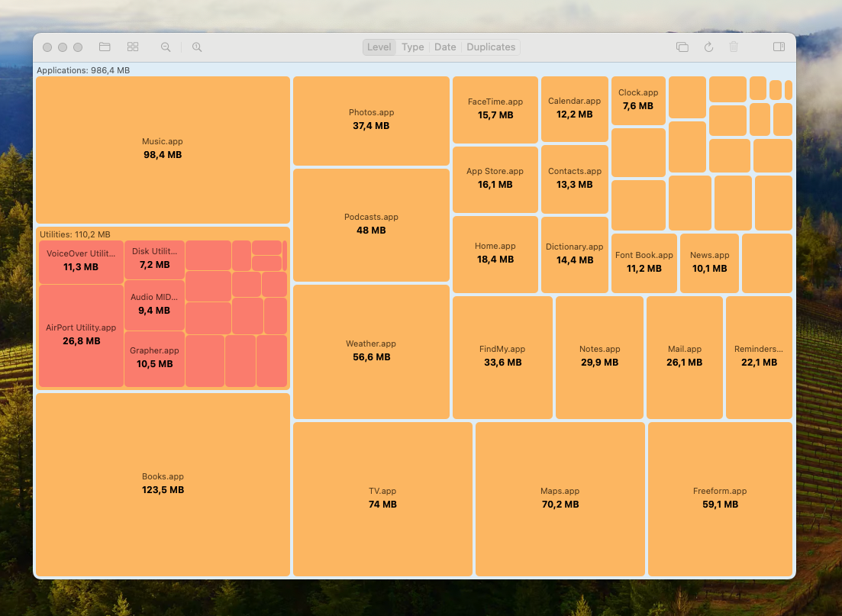Click the Weather.app tile
This screenshot has height=616, width=842.
click(371, 351)
